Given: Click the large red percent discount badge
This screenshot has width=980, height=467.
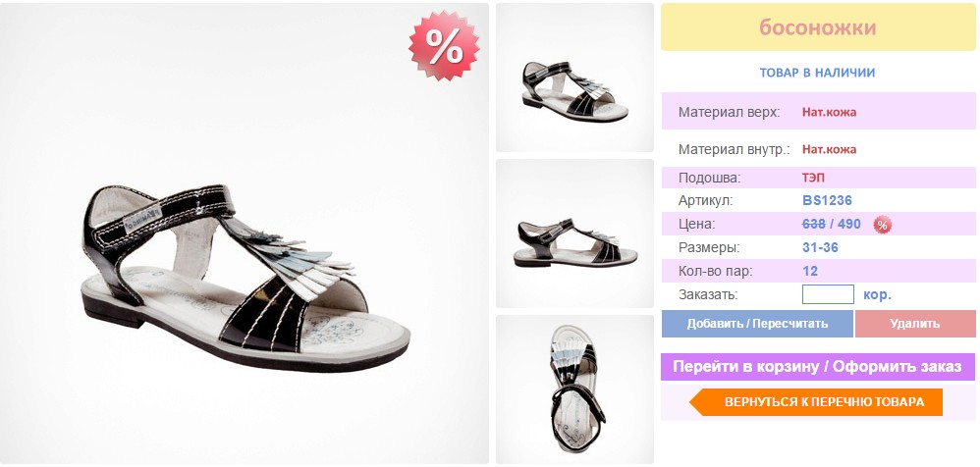Looking at the screenshot, I should pos(445,45).
